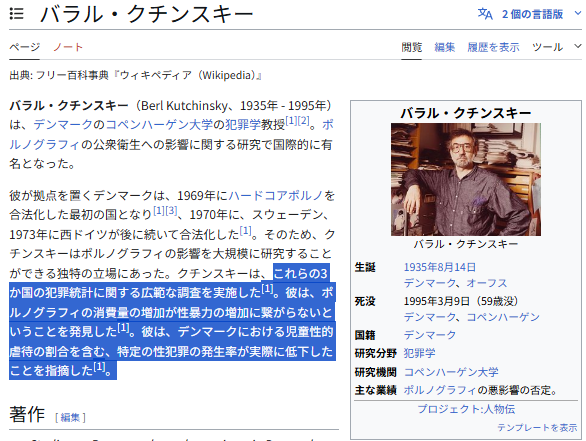Click the 主な業績 label in infobox
Image resolution: width=586 pixels, height=441 pixels.
click(375, 390)
